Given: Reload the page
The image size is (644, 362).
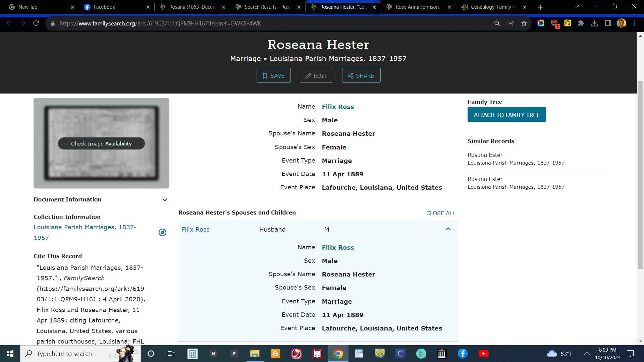Looking at the screenshot, I should (x=36, y=23).
